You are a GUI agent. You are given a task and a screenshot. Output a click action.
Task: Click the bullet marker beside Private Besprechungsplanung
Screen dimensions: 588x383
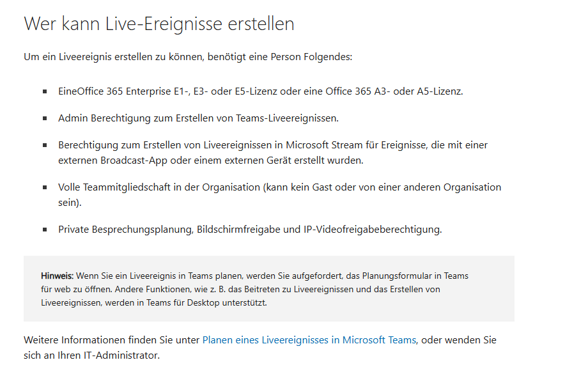click(45, 229)
